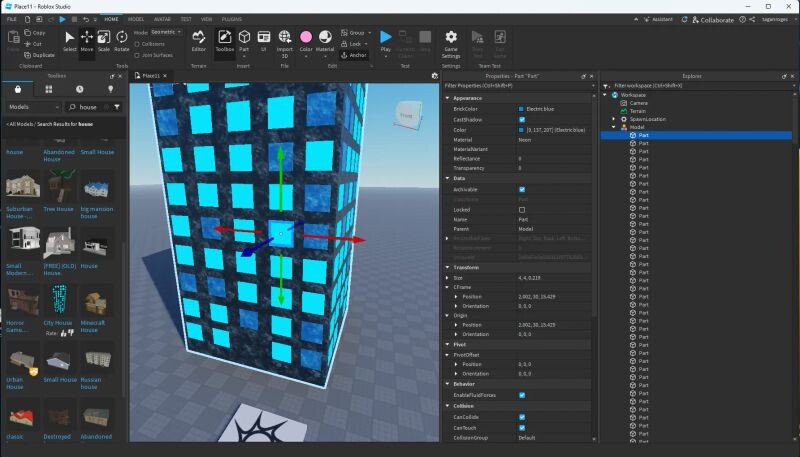Enable the Locked property checkbox
Viewport: 800px width, 457px height.
(522, 209)
